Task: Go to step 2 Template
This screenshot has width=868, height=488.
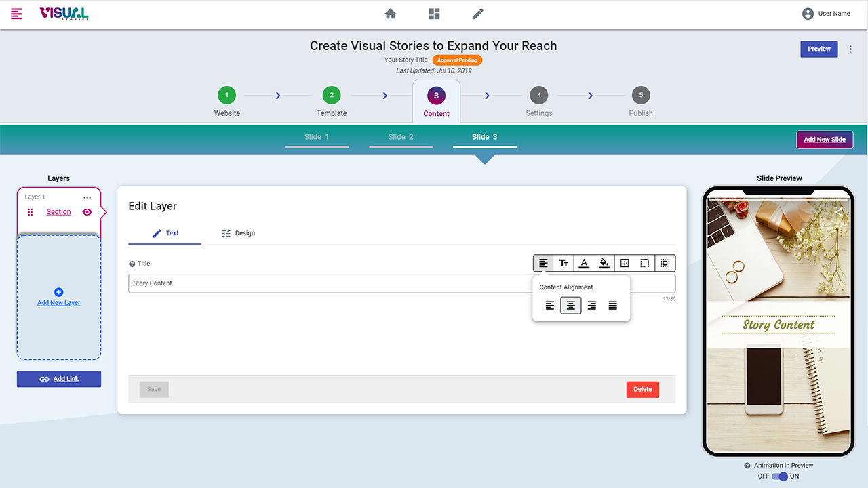Action: (332, 101)
